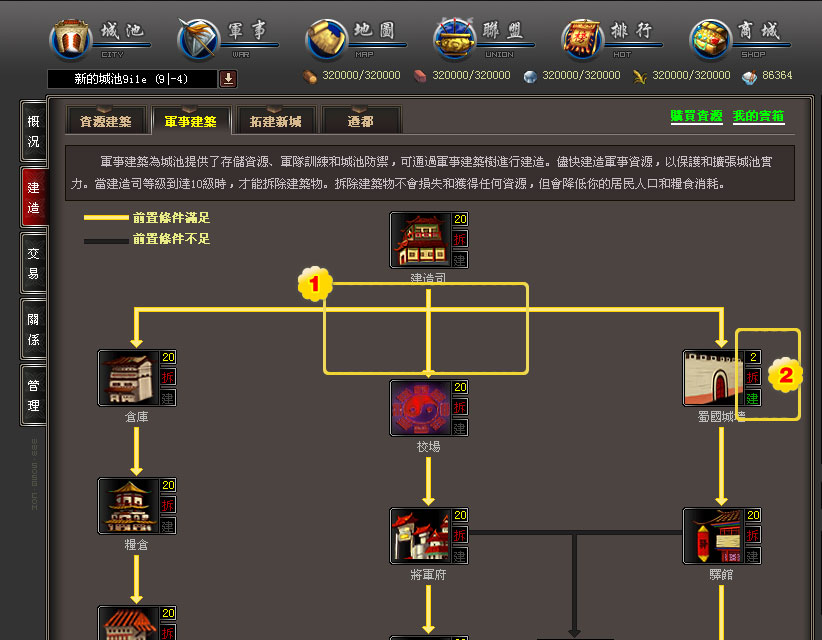
Task: Click the 拆 demolish button for 倉庫
Action: (x=167, y=377)
